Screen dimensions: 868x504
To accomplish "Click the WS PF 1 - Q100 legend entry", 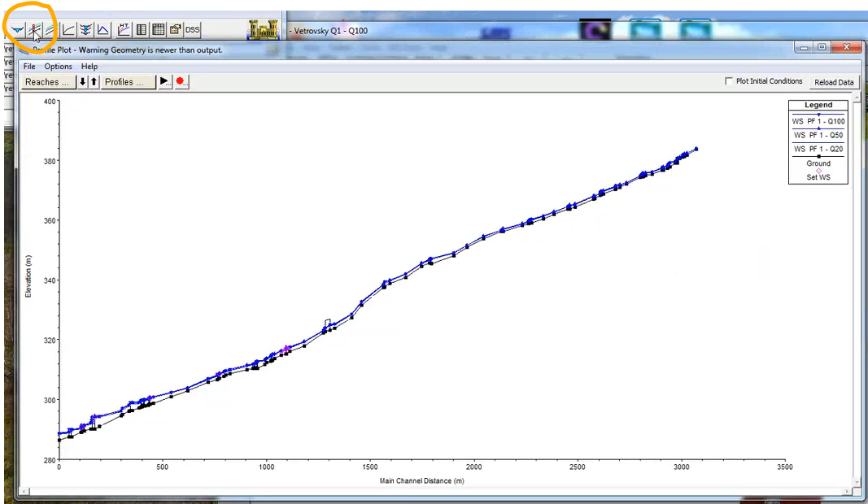I will click(818, 122).
